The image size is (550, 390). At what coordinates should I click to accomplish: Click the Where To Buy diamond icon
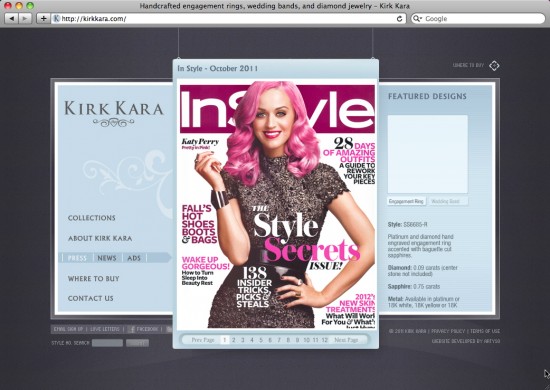coord(494,66)
